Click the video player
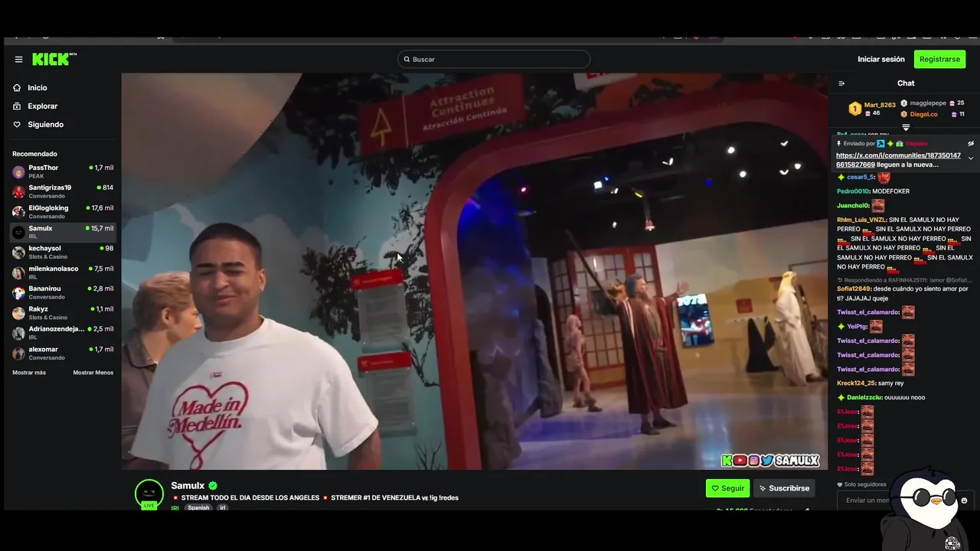This screenshot has width=980, height=551. point(474,271)
